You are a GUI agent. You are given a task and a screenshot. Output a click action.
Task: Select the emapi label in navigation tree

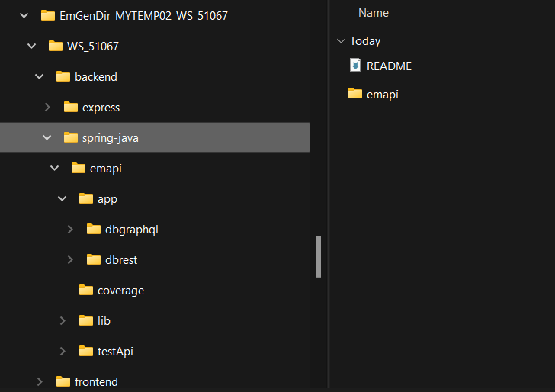point(106,169)
